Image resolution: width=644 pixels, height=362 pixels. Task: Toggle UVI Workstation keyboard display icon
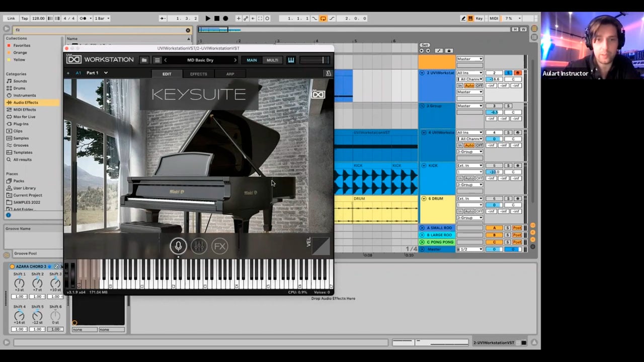(x=291, y=60)
